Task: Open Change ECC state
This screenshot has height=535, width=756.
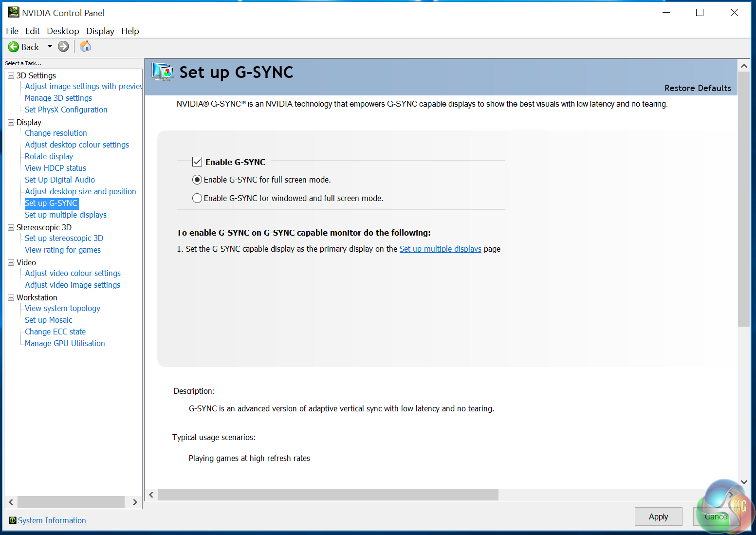Action: coord(55,332)
